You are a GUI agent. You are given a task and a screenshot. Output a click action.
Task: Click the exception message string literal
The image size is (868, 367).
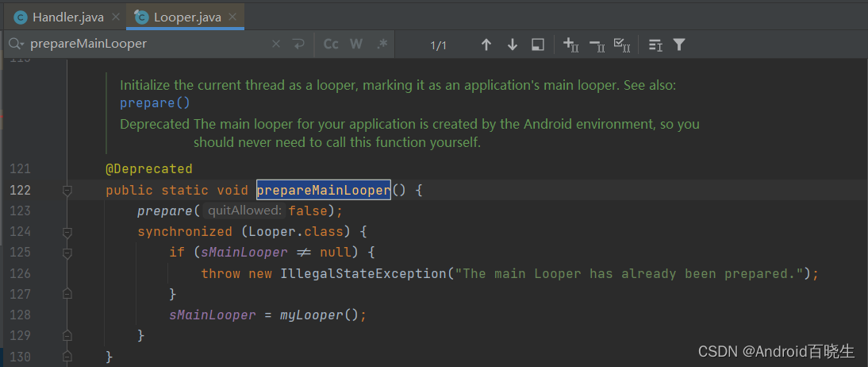(628, 273)
